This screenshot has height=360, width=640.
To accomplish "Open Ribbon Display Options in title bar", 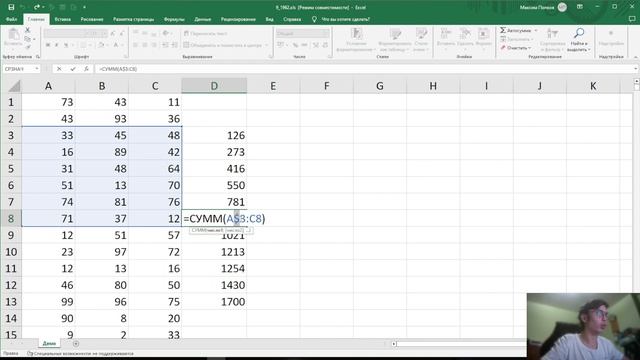I will tap(580, 7).
